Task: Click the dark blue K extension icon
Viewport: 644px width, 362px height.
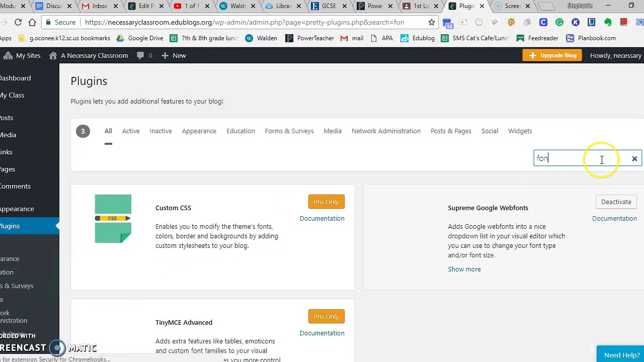Action: coord(576,22)
